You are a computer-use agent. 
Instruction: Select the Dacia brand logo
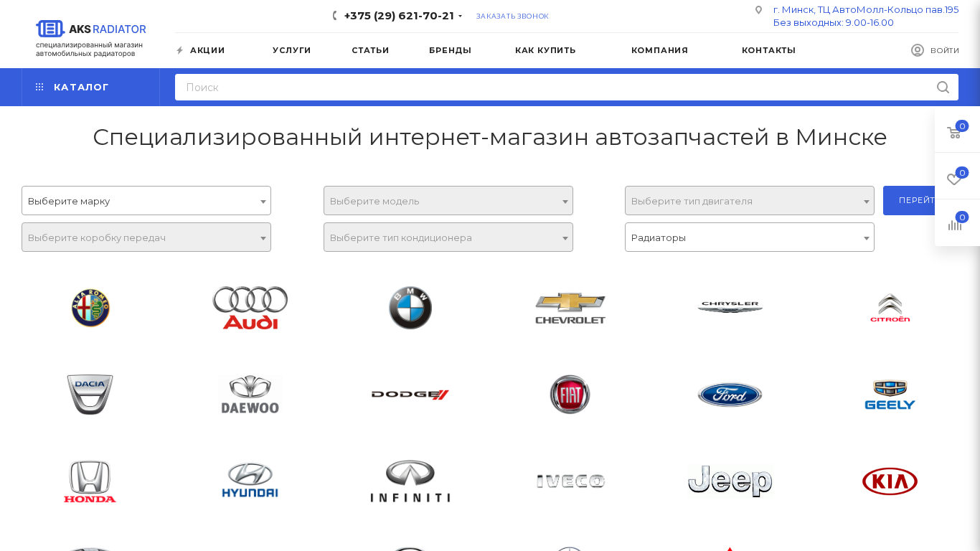[x=90, y=395]
